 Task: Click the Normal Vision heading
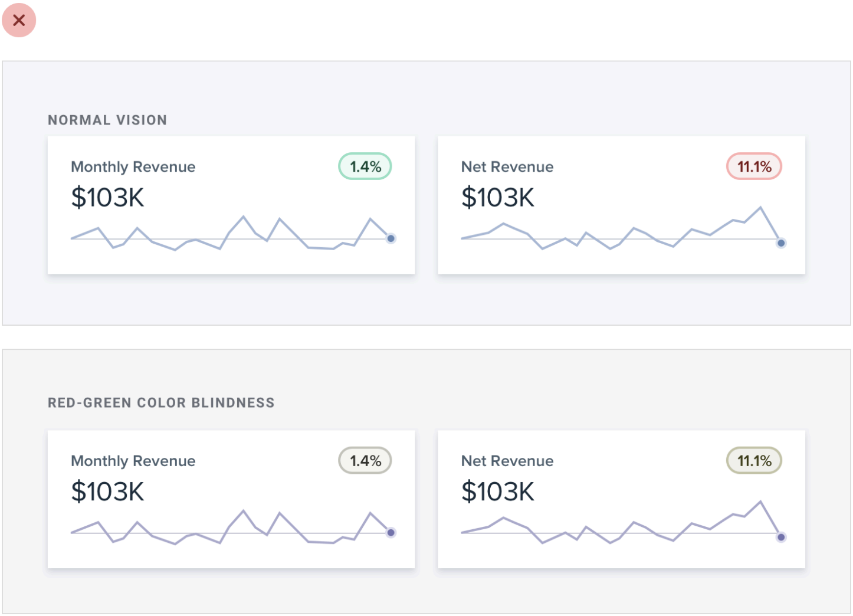click(x=107, y=120)
